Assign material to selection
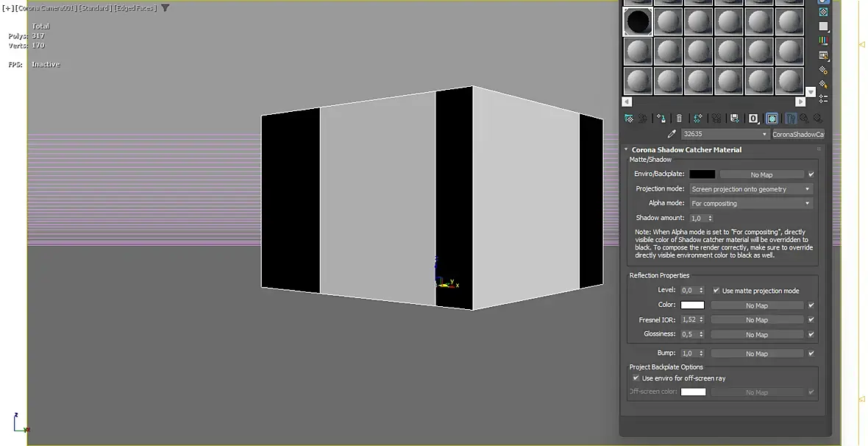This screenshot has width=868, height=446. pyautogui.click(x=661, y=118)
